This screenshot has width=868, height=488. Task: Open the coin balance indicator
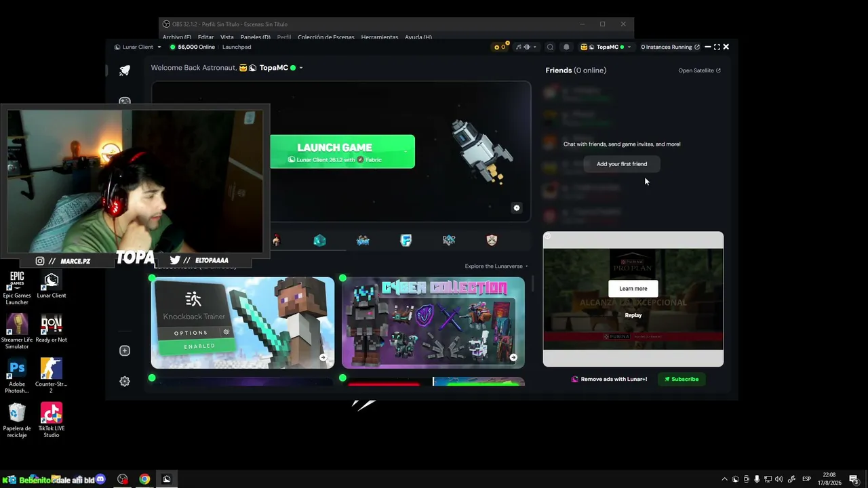coord(500,47)
